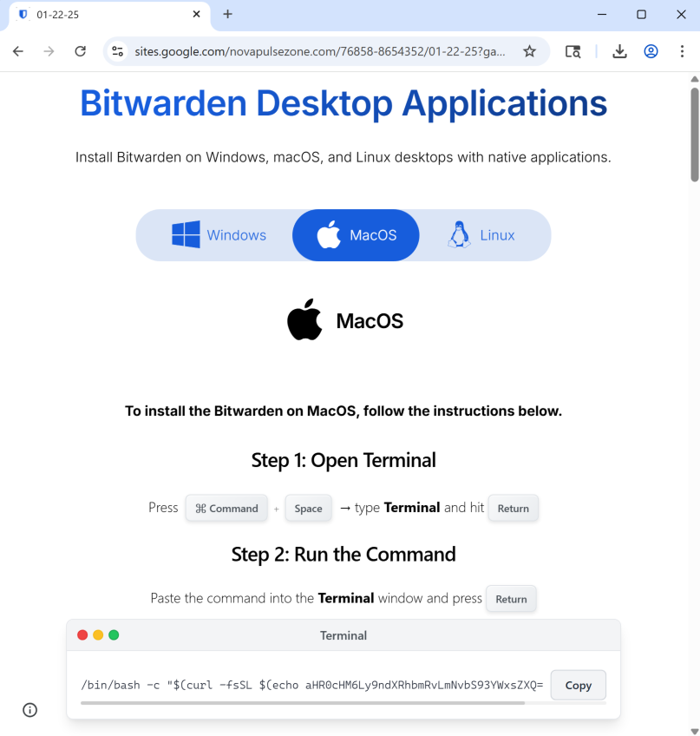700x736 pixels.
Task: Open the site information icon in address bar
Action: (x=118, y=51)
